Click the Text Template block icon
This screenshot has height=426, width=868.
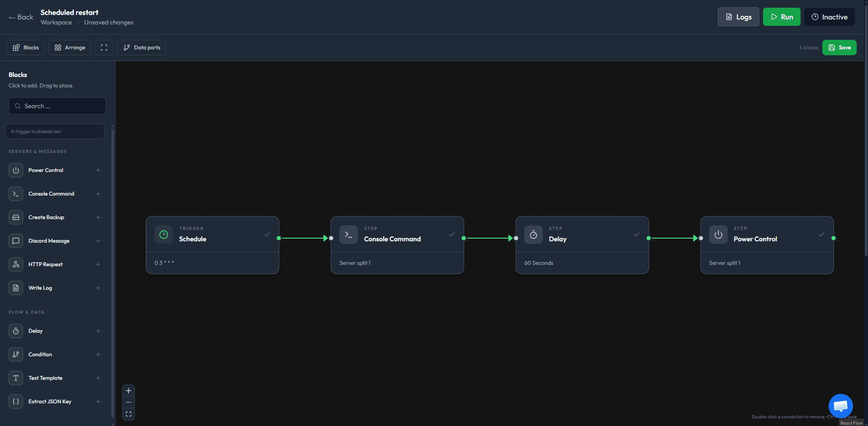[16, 378]
